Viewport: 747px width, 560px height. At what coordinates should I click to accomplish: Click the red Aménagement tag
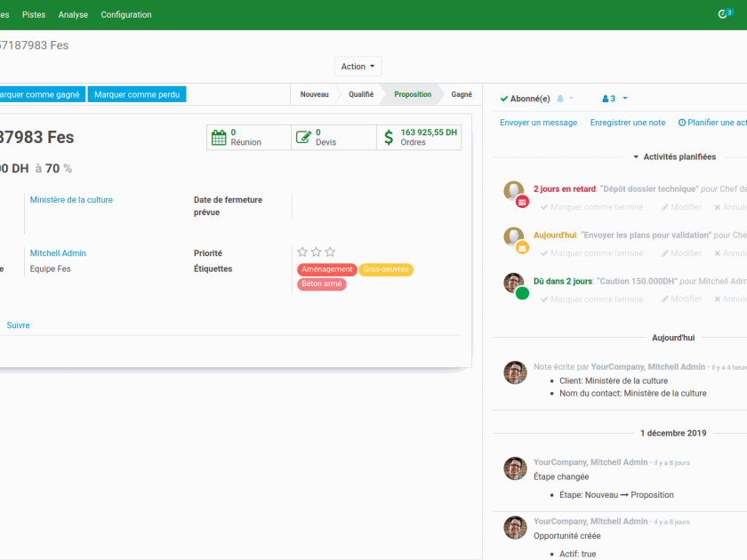click(x=327, y=268)
